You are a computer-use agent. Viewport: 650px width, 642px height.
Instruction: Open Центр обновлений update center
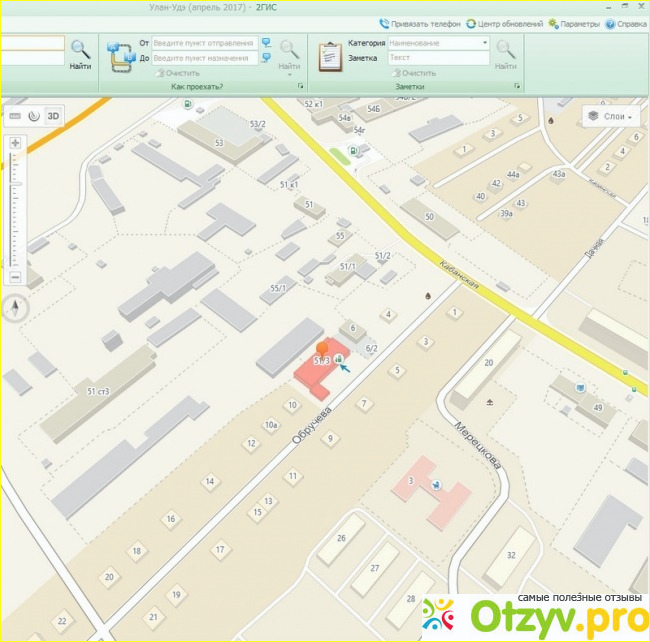505,23
